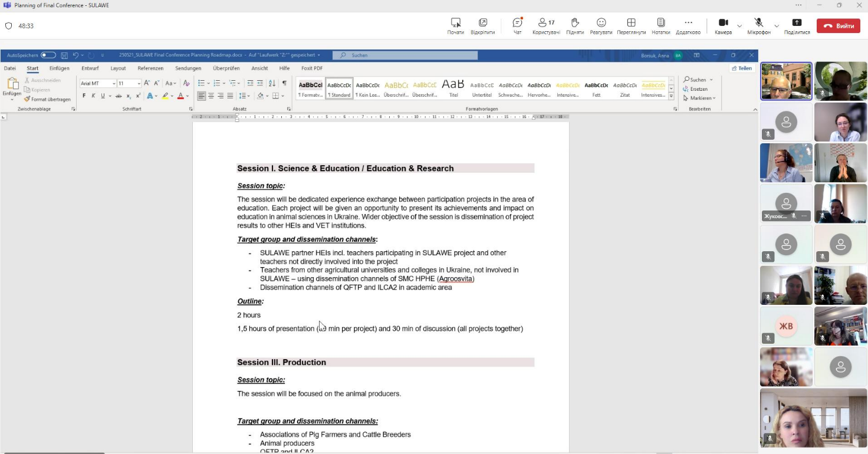The image size is (868, 454).
Task: Collapse the Word ribbon with chevron
Action: pos(755,110)
